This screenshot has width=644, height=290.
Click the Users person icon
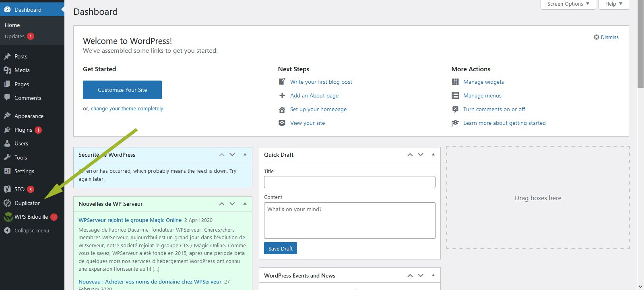[x=7, y=143]
